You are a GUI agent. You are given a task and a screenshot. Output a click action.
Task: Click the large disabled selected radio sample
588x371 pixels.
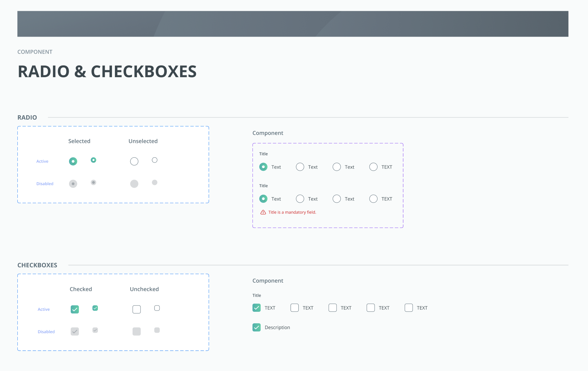73,184
